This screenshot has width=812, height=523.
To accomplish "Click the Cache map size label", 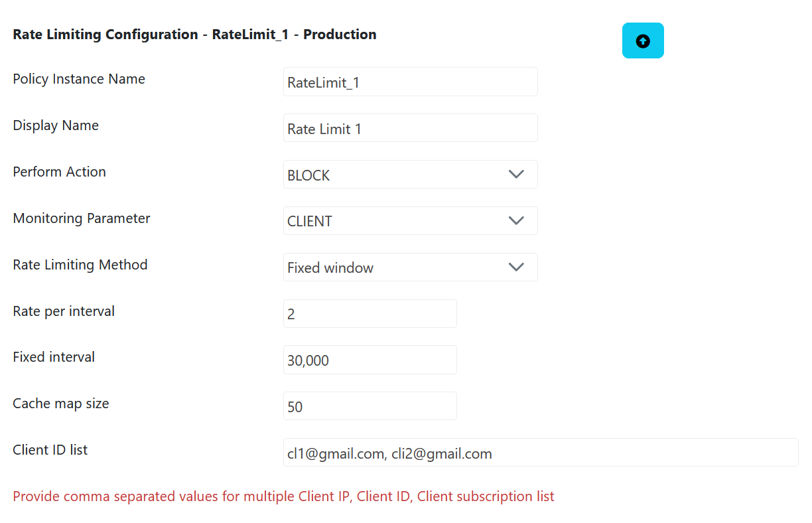I will (x=61, y=404).
